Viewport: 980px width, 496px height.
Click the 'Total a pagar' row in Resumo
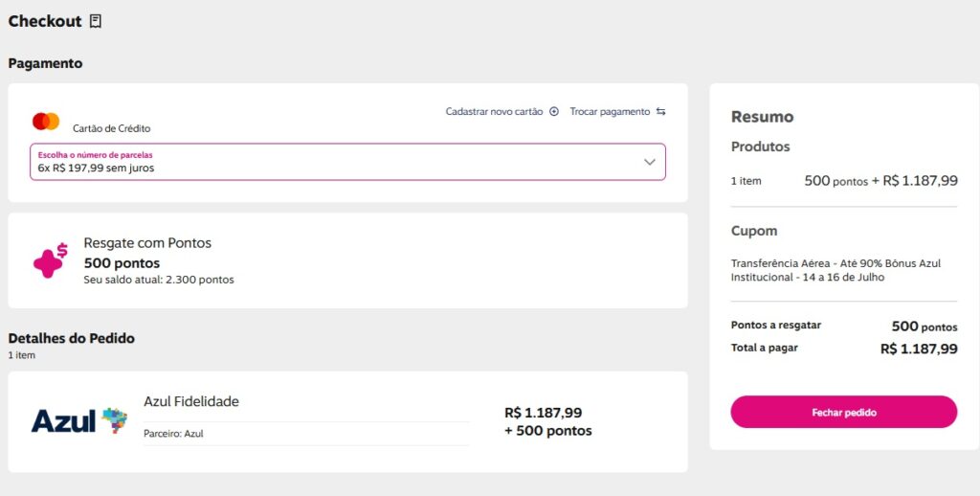[x=843, y=349]
